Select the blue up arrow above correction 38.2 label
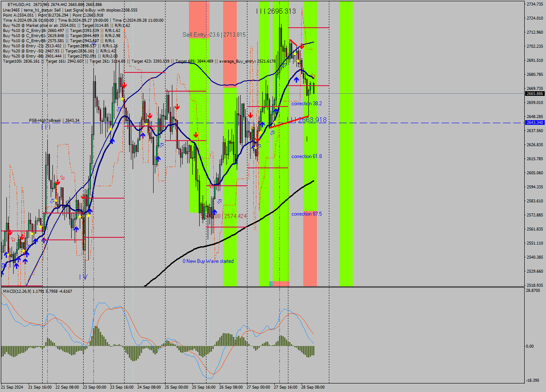 point(296,79)
